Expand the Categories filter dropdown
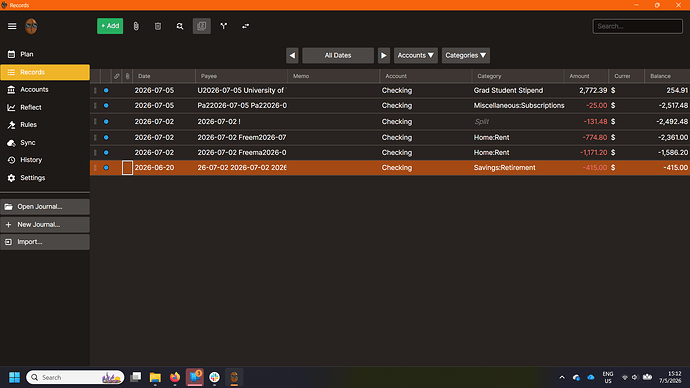Screen dimensions: 690x388 point(466,55)
